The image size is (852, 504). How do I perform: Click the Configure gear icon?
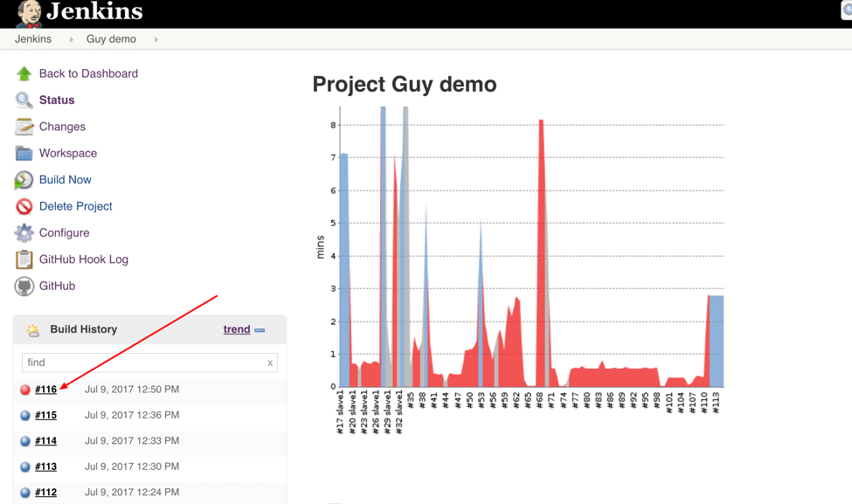pos(24,233)
